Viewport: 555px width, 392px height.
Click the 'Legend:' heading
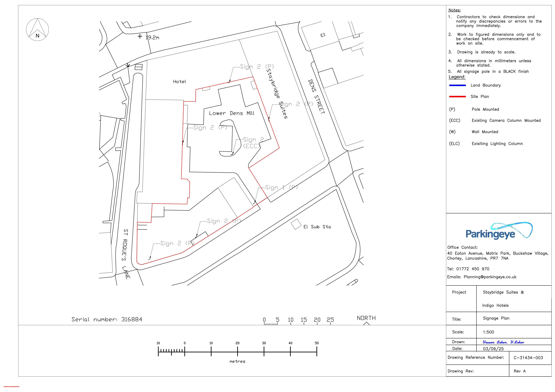click(457, 77)
